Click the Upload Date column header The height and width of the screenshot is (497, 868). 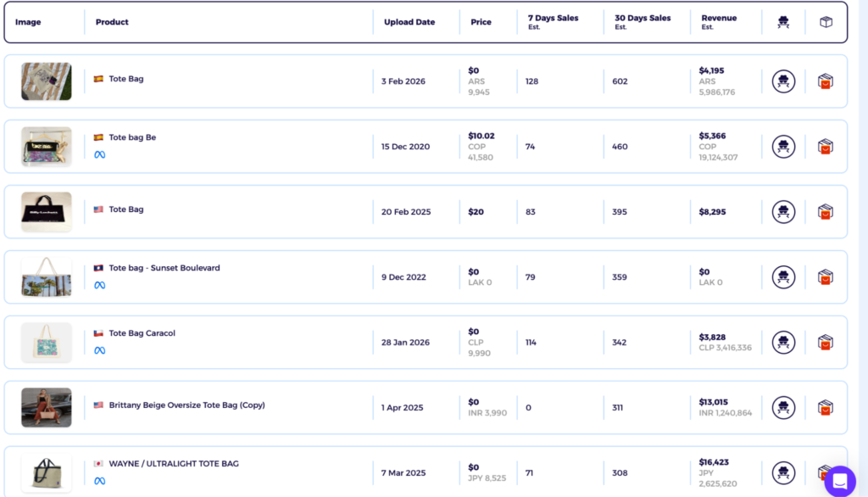[x=409, y=22]
